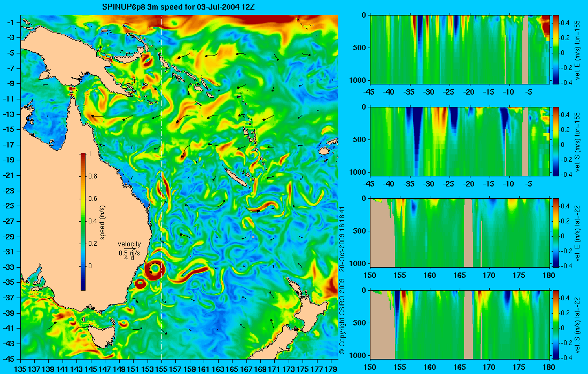Select the southward velocity section plot at lat=-22
Screen dimensions: 588x374
click(x=460, y=324)
